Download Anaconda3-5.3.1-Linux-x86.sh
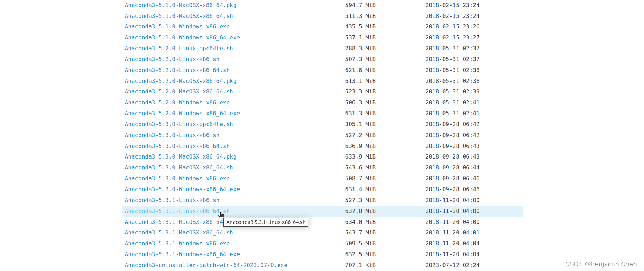 (x=172, y=200)
